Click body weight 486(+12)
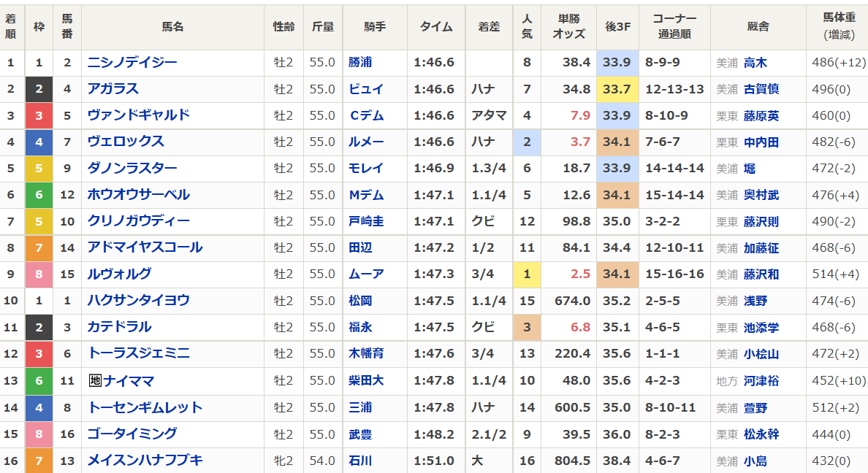 (839, 63)
